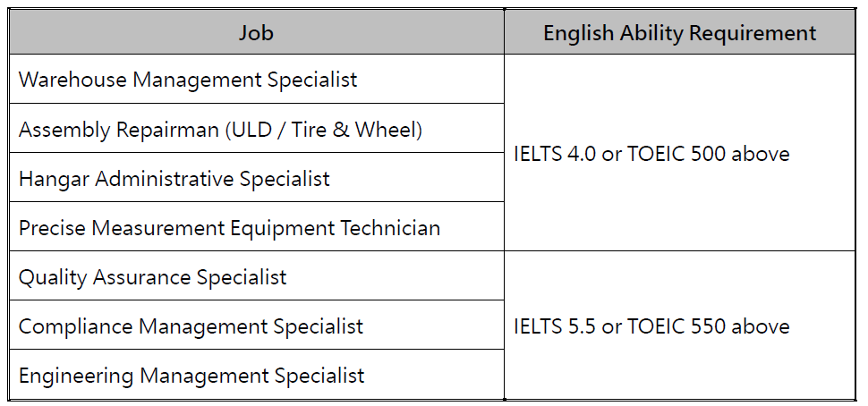Click the Quality Assurance Specialist row

pyautogui.click(x=152, y=277)
